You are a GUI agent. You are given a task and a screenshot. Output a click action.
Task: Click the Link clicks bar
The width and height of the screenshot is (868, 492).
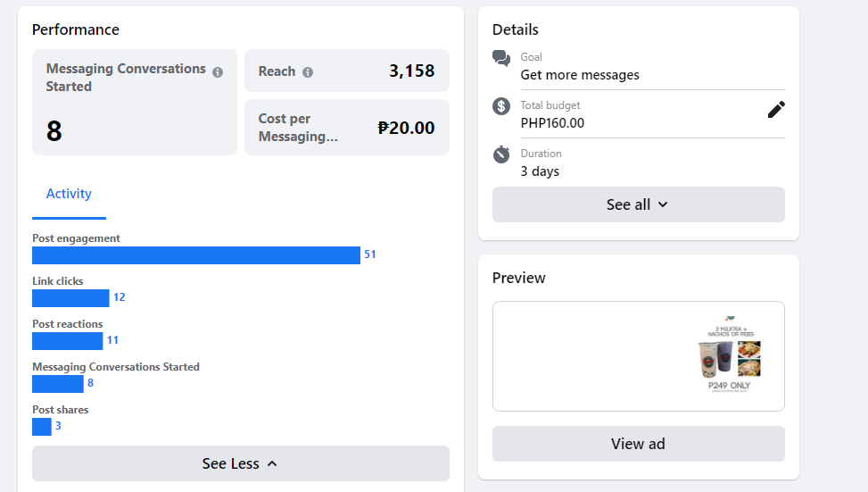(x=70, y=298)
